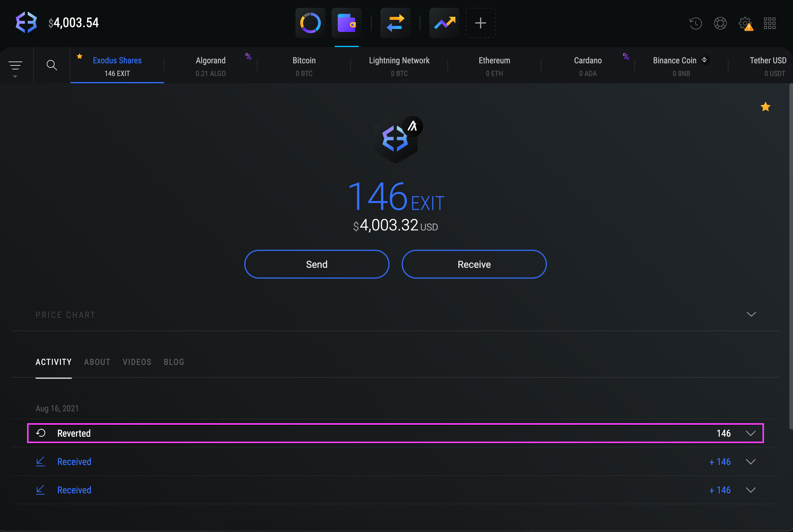Click the Send button
Viewport: 793px width, 532px height.
[x=317, y=264]
